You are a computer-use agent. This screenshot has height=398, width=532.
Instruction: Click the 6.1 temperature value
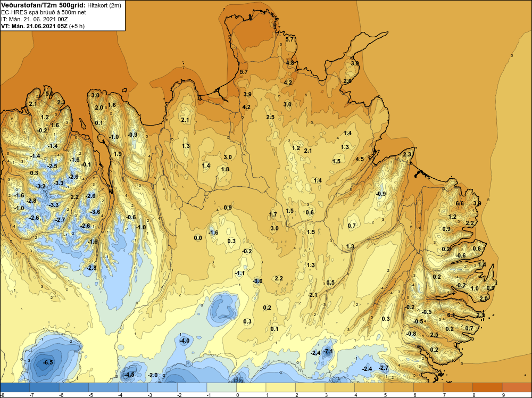pos(451,315)
